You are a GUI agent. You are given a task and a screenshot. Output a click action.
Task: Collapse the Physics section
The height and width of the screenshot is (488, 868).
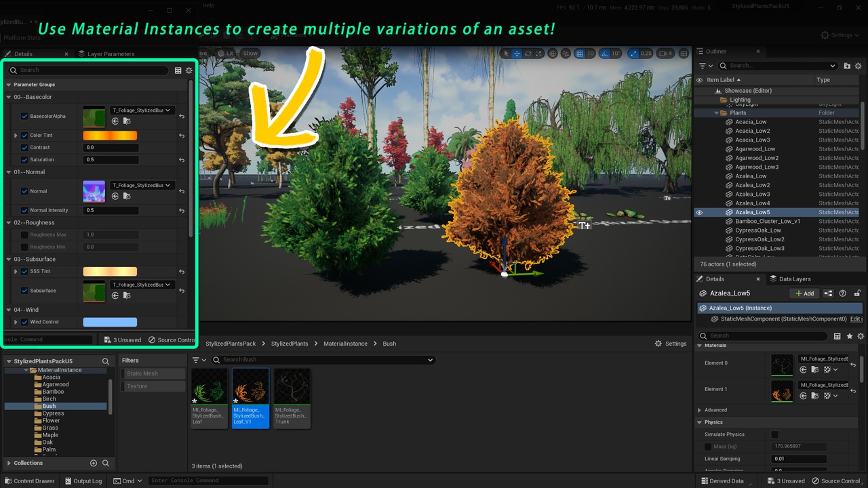pyautogui.click(x=699, y=422)
